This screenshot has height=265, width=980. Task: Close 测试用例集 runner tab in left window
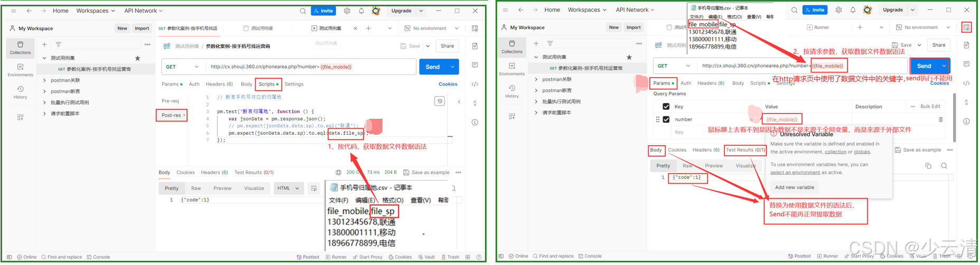(355, 28)
